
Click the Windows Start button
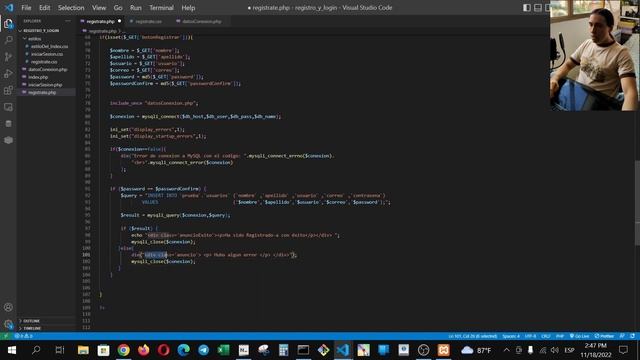click(x=11, y=350)
